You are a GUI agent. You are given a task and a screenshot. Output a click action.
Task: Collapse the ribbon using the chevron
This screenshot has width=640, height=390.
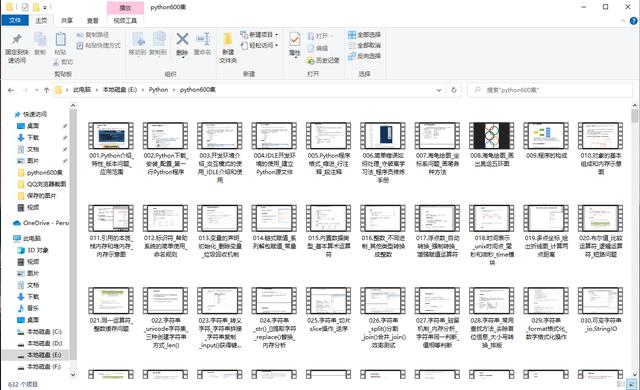623,20
